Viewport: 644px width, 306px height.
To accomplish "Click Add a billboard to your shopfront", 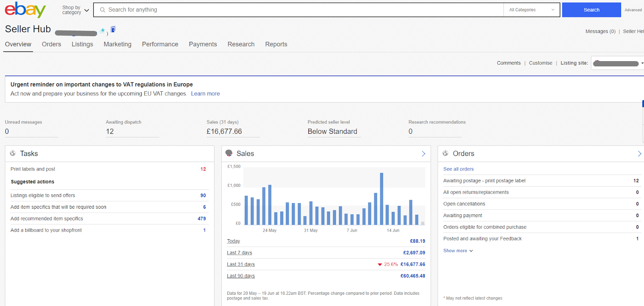I will point(46,230).
